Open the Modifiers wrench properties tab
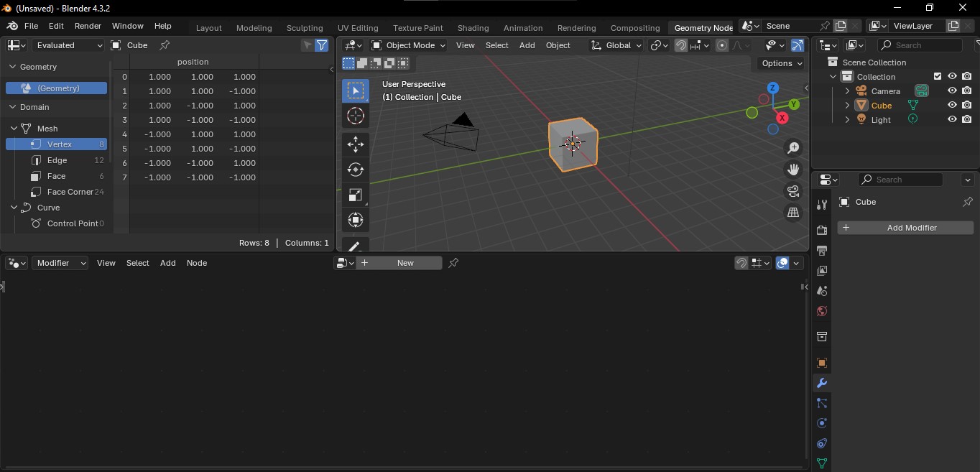Viewport: 980px width, 472px height. pyautogui.click(x=822, y=383)
